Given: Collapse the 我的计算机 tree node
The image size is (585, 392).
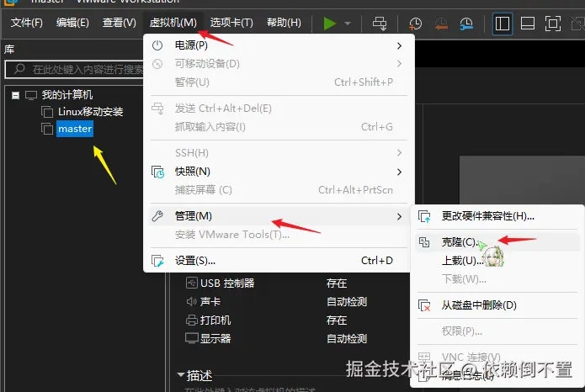Looking at the screenshot, I should coord(15,96).
